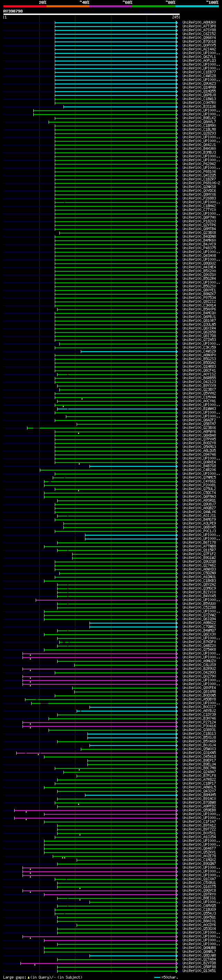Click the cyan ~100% identity legend segment
Image resolution: width=222 pixels, height=980 pixels.
pos(197,6)
